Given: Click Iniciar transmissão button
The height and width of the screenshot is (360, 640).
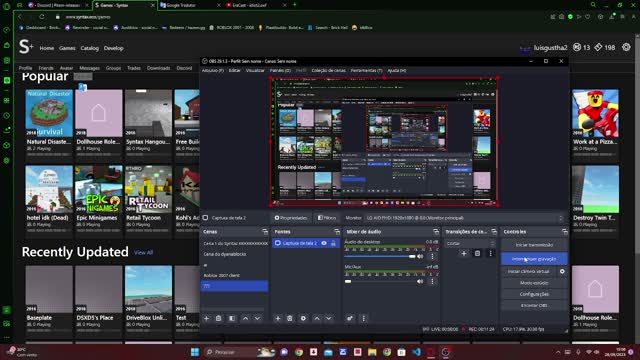Looking at the screenshot, I should pyautogui.click(x=534, y=245).
